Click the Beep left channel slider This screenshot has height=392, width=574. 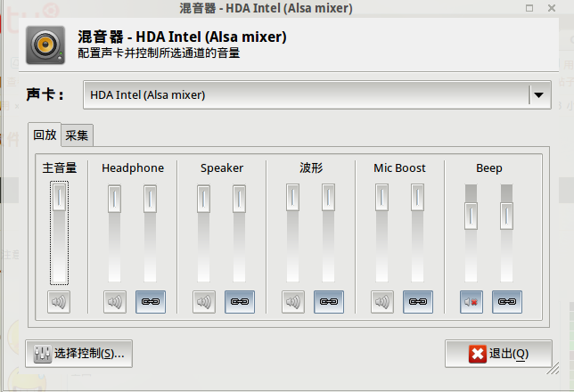coord(471,216)
